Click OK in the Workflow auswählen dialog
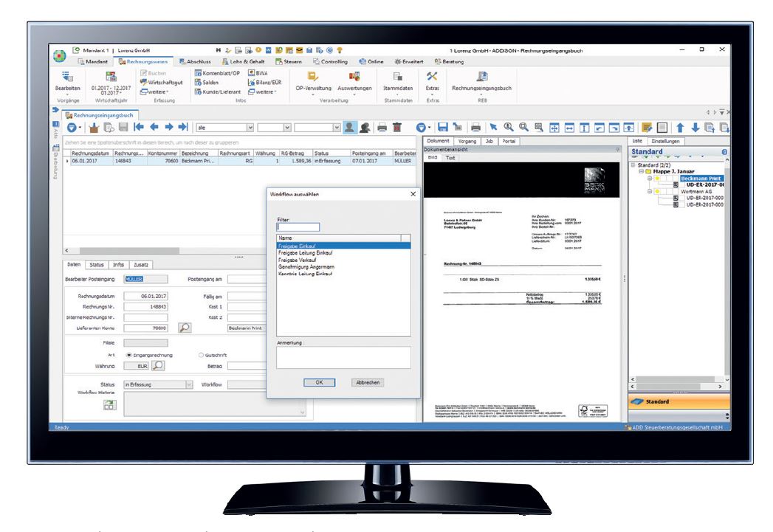 [319, 382]
